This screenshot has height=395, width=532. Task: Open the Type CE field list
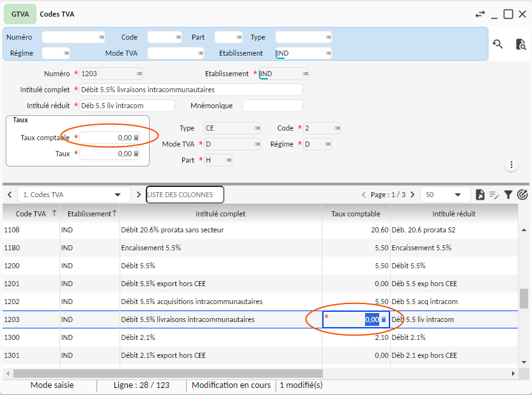click(x=257, y=128)
